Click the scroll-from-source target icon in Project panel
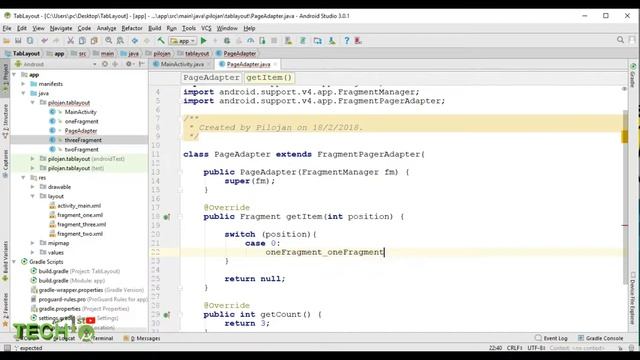640x360 pixels. click(105, 64)
